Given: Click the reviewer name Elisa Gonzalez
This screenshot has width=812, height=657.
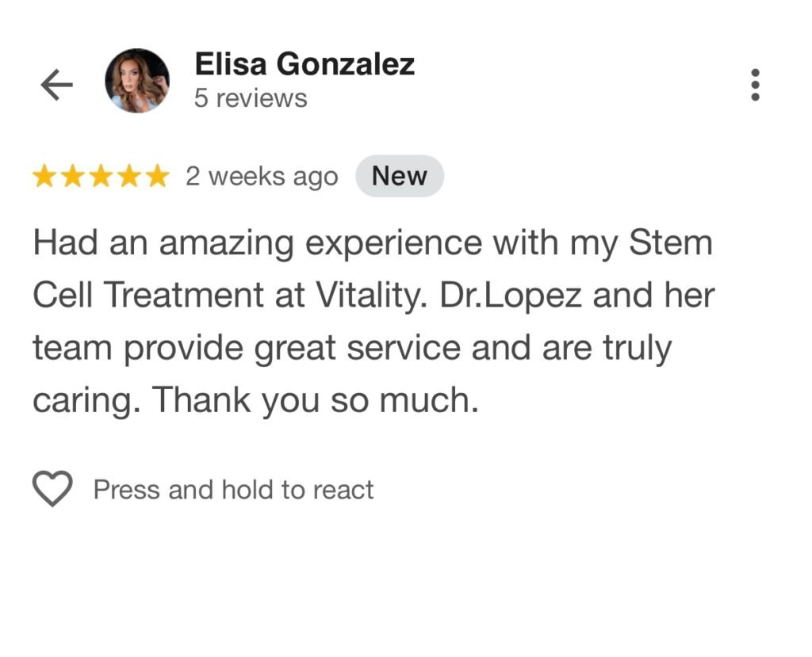Looking at the screenshot, I should click(x=304, y=64).
